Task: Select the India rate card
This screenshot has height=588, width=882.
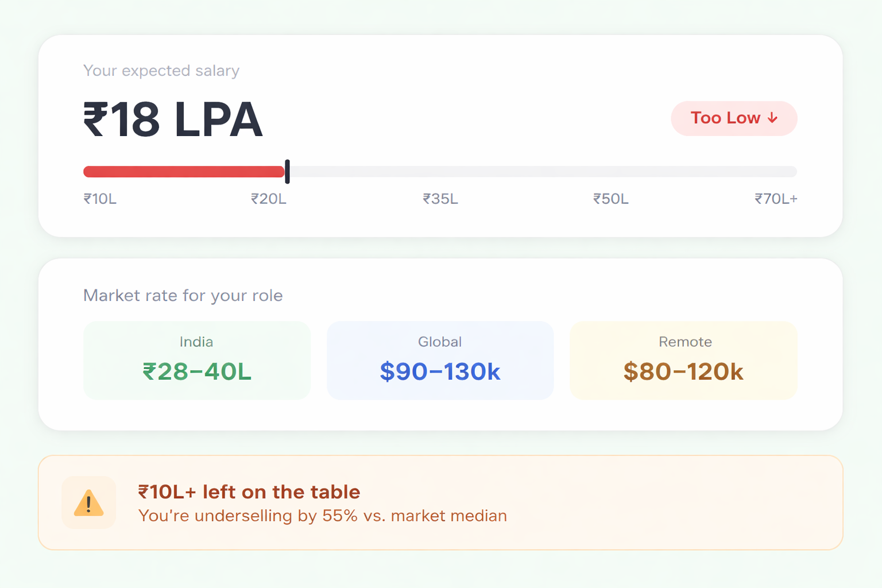Action: click(x=196, y=360)
